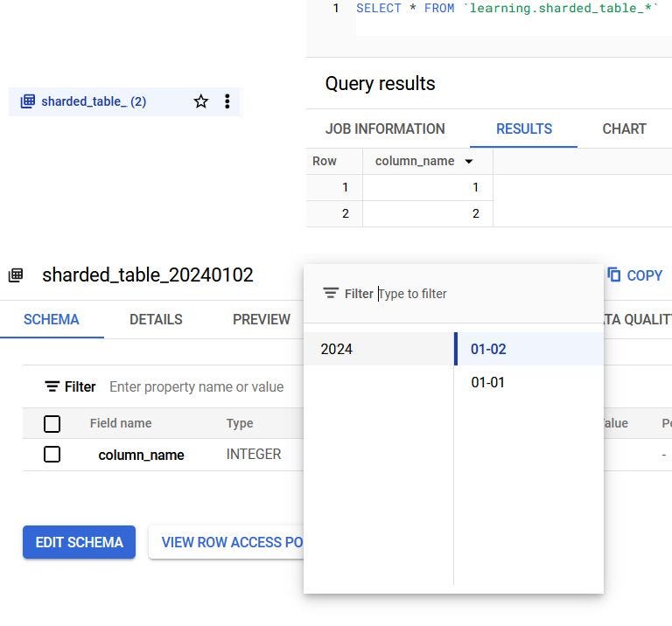Viewport: 672px width, 626px height.
Task: Click the 'Query results' heading
Action: (380, 83)
